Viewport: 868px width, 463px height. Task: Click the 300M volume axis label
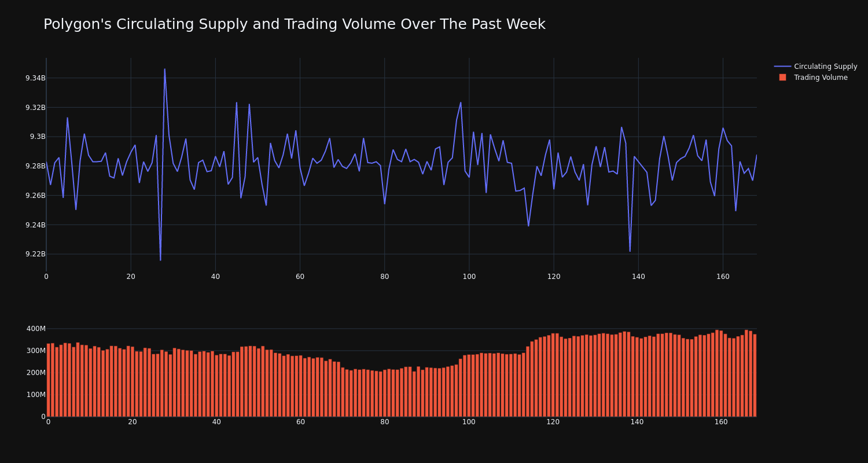point(35,351)
